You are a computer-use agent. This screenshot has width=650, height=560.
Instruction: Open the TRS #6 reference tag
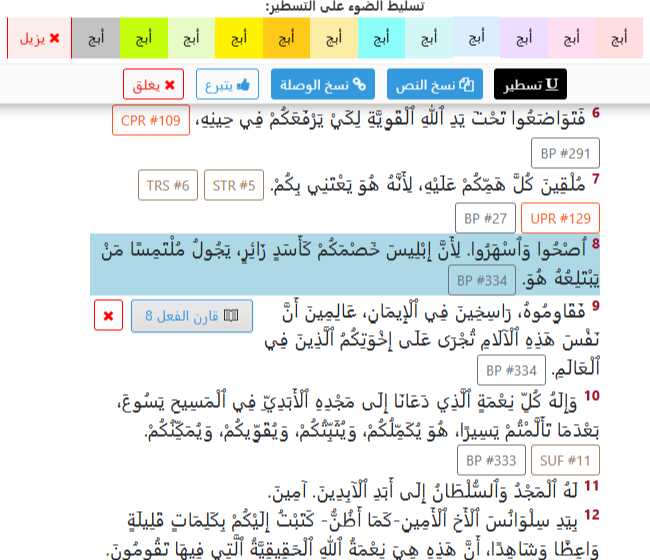tap(168, 185)
